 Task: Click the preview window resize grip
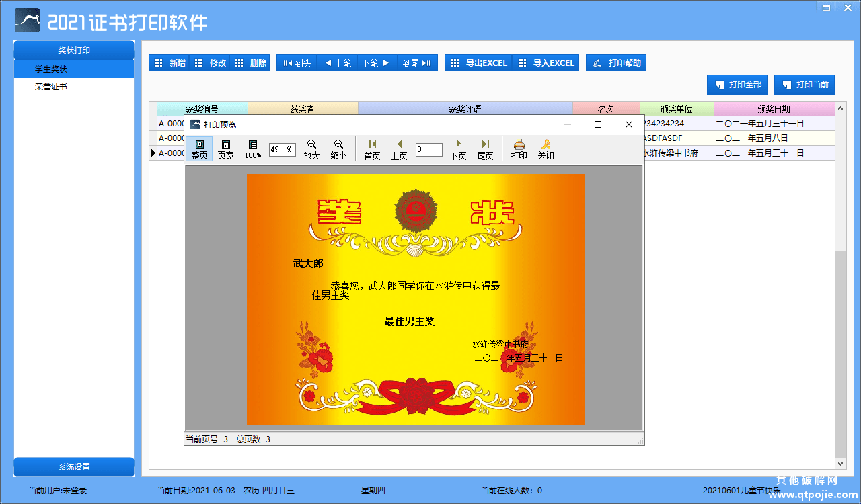click(640, 441)
